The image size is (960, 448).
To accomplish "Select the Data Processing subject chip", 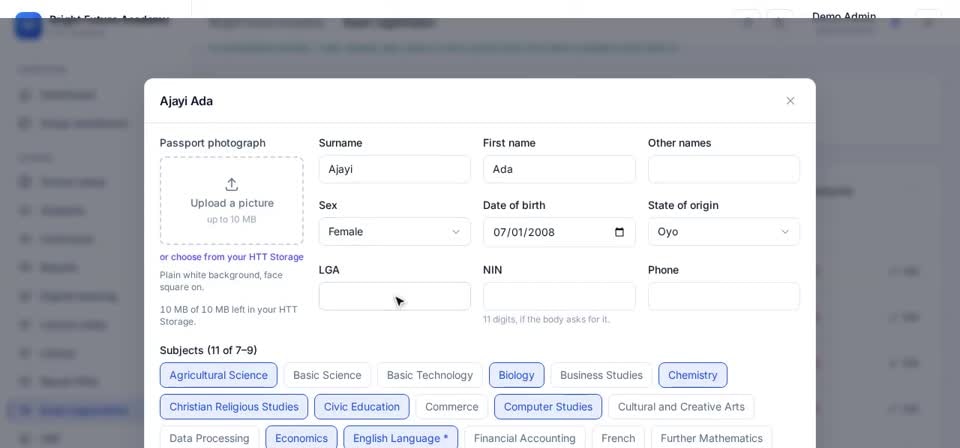I will [x=209, y=438].
